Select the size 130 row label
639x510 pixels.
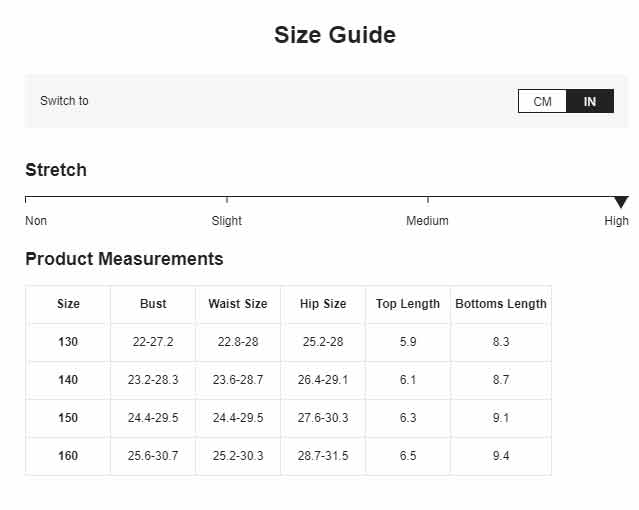(68, 342)
